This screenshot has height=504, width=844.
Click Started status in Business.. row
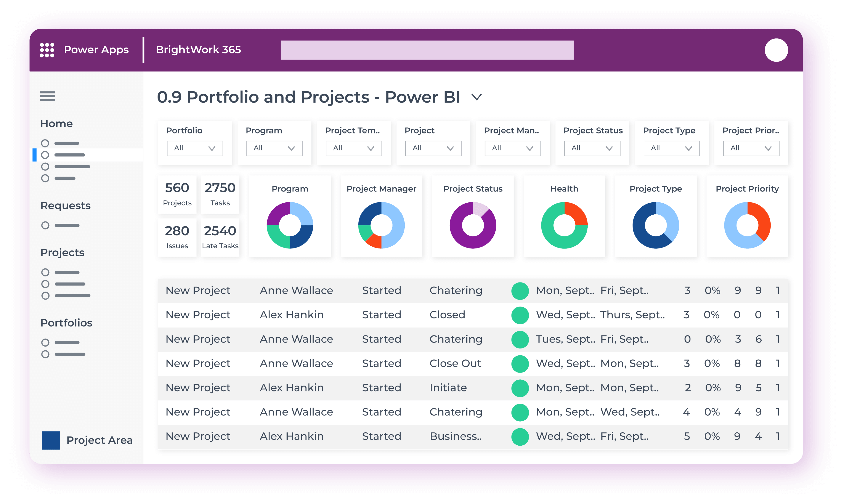click(x=382, y=437)
